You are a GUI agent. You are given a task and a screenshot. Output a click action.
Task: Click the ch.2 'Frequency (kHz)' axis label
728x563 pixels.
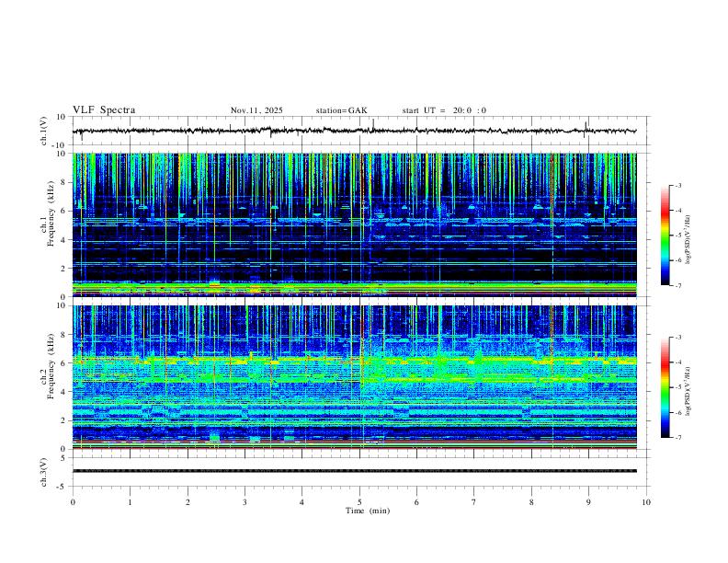pos(51,366)
